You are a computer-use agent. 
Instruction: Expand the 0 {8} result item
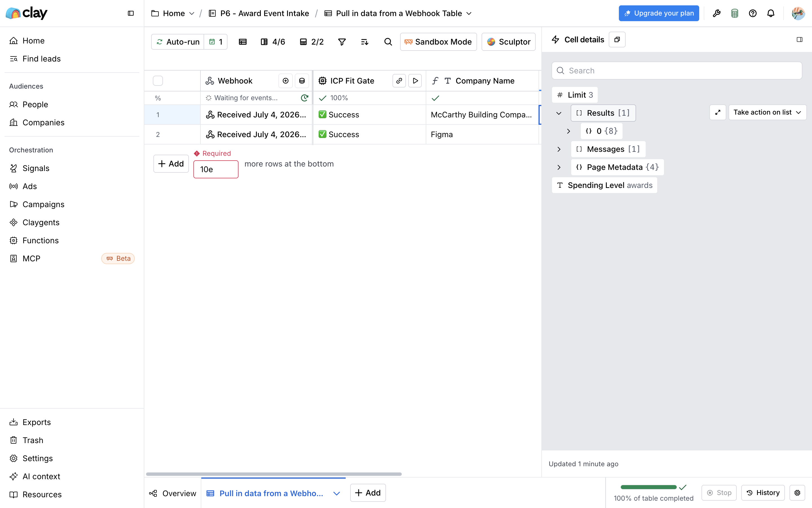(x=568, y=131)
